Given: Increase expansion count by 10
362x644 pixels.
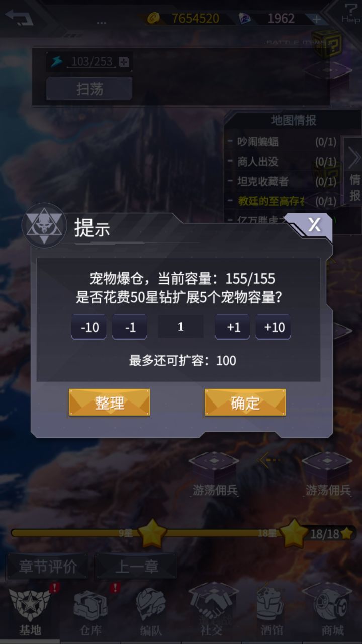Looking at the screenshot, I should click(273, 327).
